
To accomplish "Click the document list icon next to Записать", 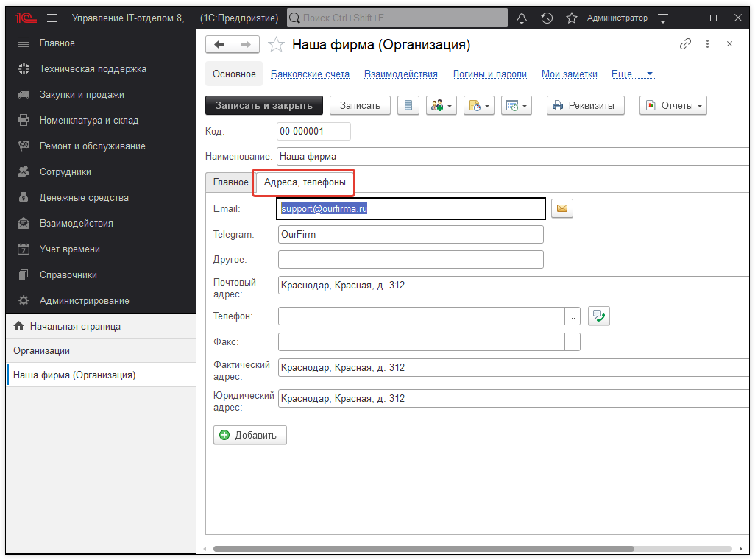I will click(x=408, y=106).
